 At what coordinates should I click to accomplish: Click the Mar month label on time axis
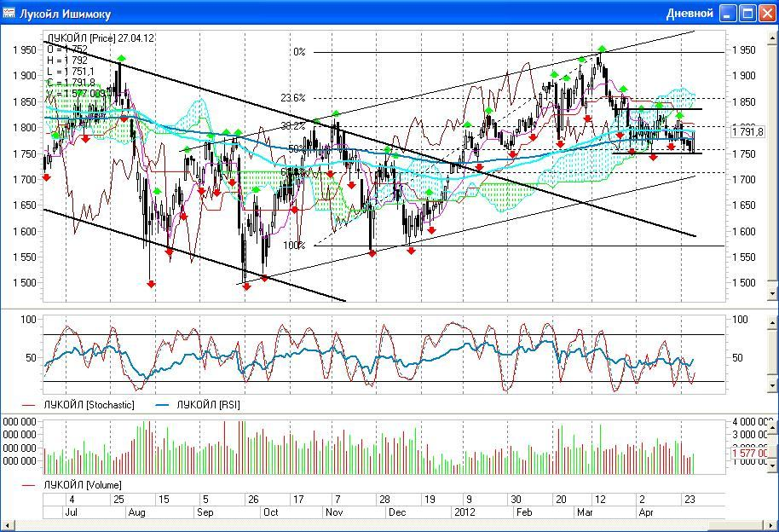(x=585, y=512)
